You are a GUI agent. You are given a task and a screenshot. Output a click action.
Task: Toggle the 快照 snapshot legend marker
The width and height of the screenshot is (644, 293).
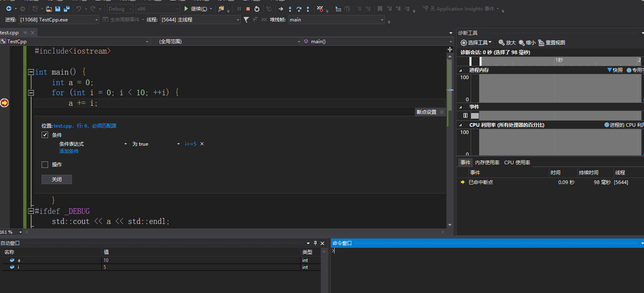pyautogui.click(x=609, y=70)
